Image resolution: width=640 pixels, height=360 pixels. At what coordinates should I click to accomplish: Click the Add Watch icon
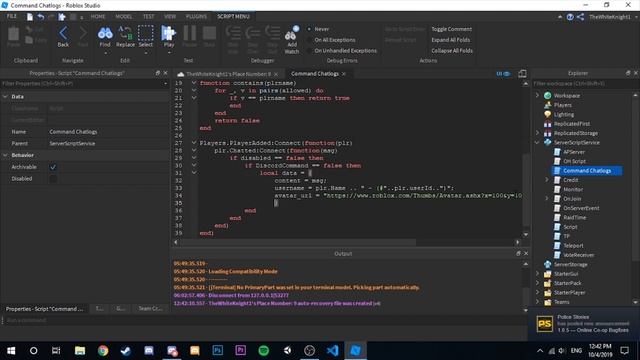click(x=292, y=34)
